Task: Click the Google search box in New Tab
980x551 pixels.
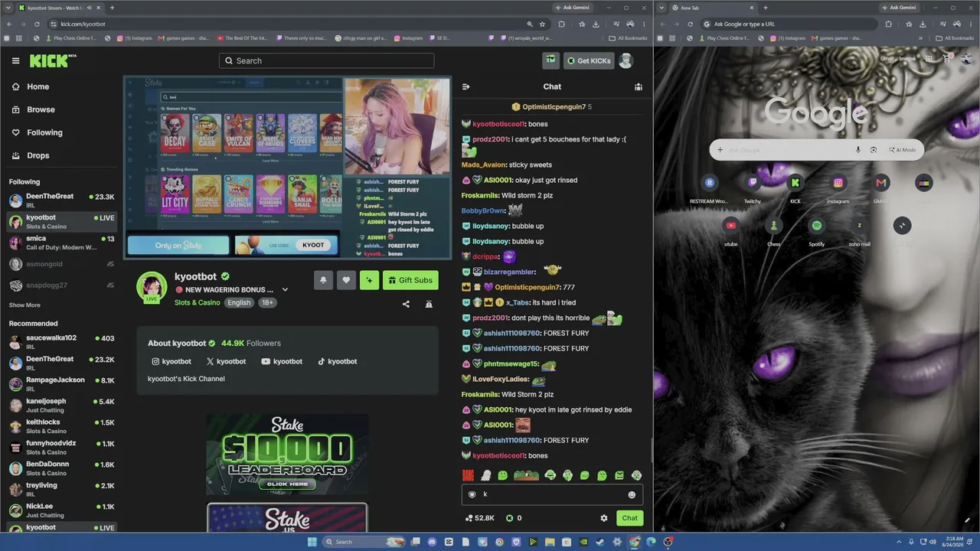Action: point(816,150)
